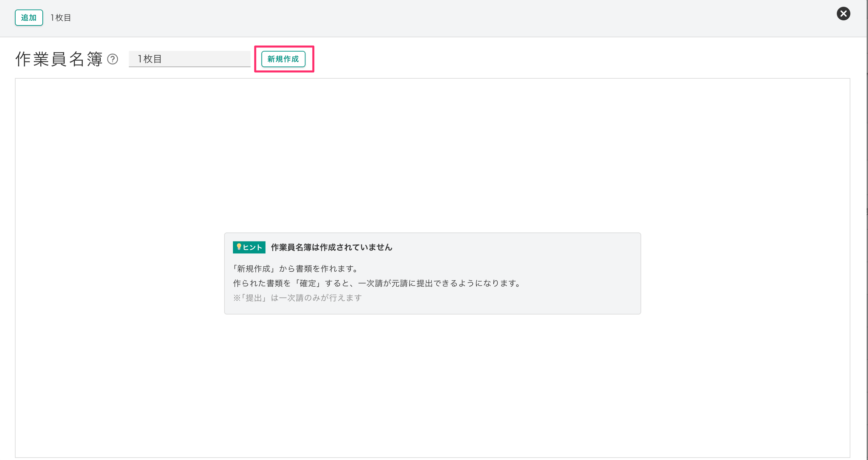868x460 pixels.
Task: Click the 作業員名簿 page heading
Action: [59, 59]
